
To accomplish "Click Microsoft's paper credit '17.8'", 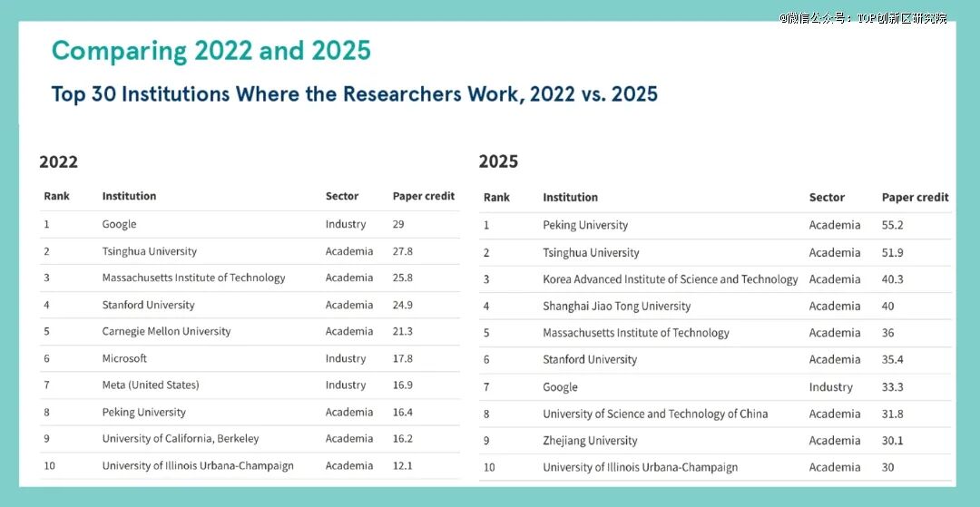I will tap(403, 358).
